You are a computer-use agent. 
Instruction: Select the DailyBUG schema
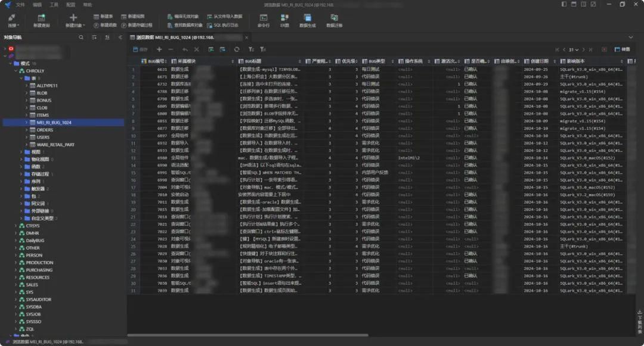click(x=35, y=241)
